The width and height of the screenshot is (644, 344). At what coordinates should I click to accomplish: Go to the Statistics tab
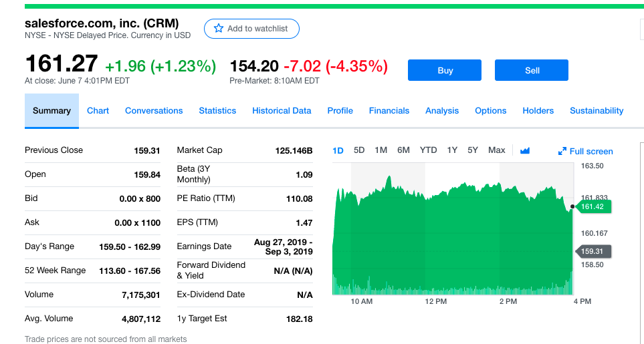click(x=217, y=111)
